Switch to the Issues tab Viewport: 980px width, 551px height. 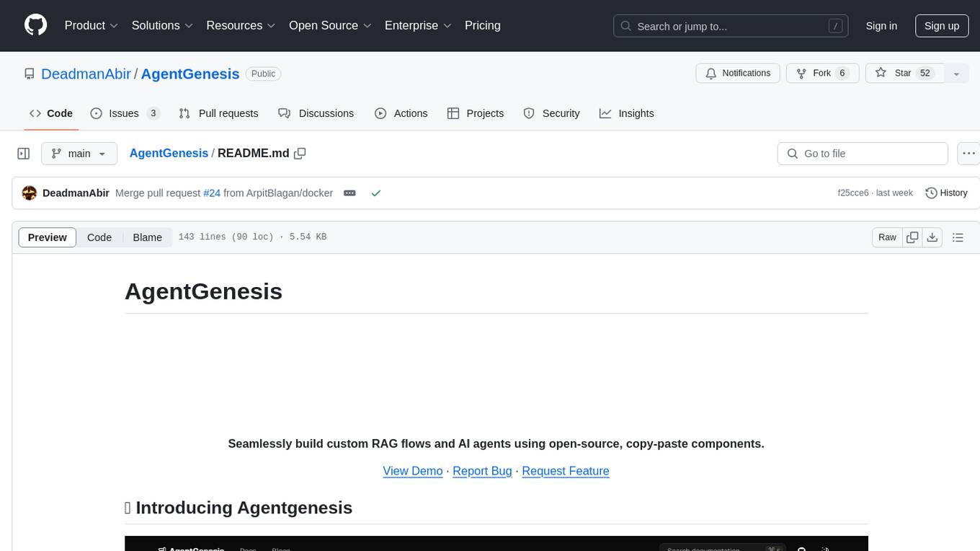point(125,113)
